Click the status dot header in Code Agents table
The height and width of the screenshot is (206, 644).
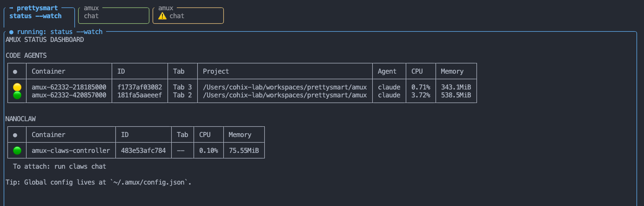[15, 72]
